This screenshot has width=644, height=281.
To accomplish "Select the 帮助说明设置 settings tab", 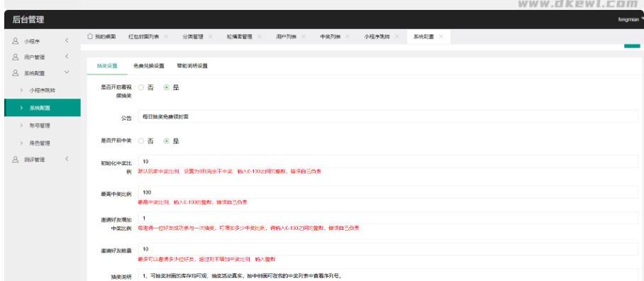I will 192,66.
